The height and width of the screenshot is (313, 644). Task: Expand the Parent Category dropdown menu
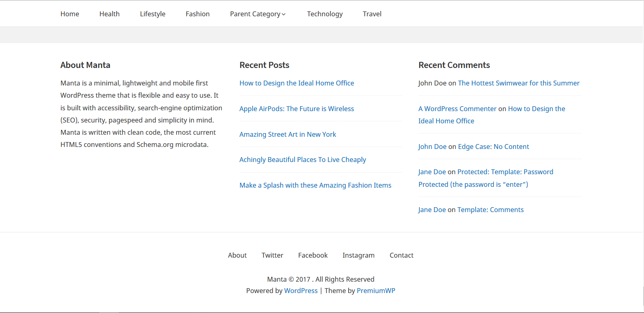[x=258, y=14]
